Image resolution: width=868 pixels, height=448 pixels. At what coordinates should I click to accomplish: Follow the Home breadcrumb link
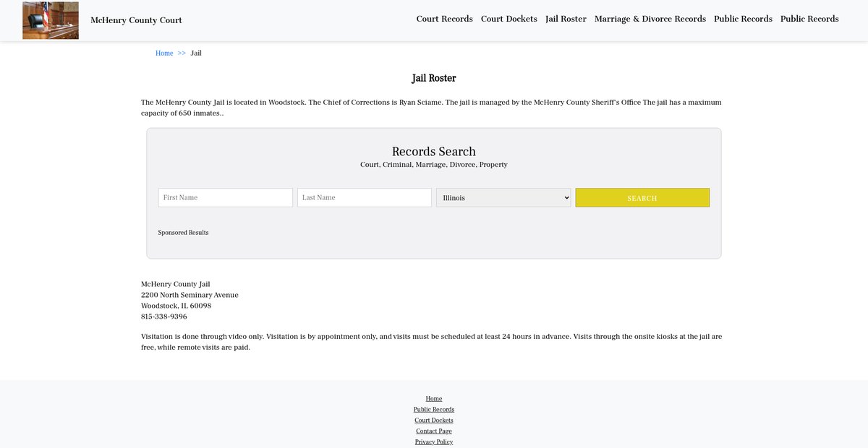164,53
